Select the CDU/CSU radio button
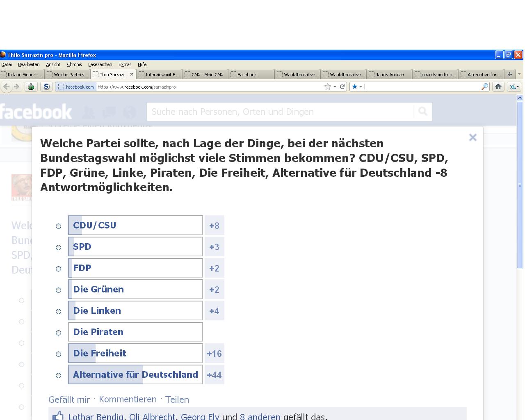Image resolution: width=525 pixels, height=420 pixels. (x=59, y=226)
